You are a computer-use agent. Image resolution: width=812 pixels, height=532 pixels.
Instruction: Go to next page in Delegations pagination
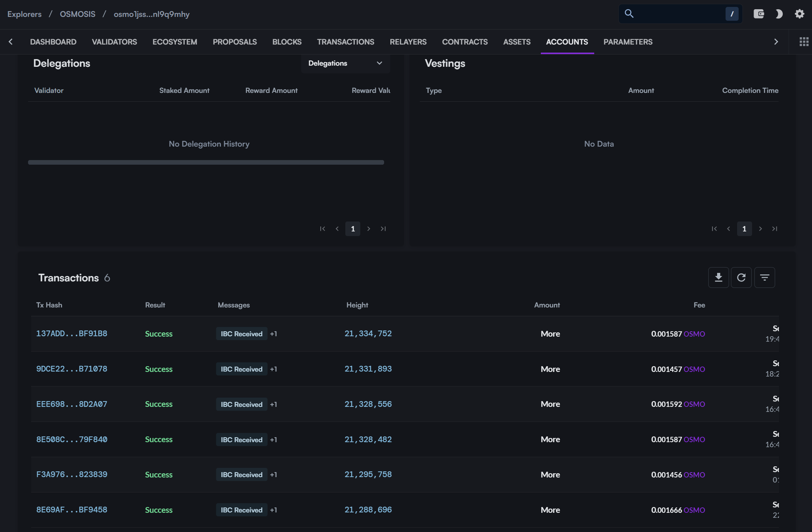pyautogui.click(x=368, y=229)
